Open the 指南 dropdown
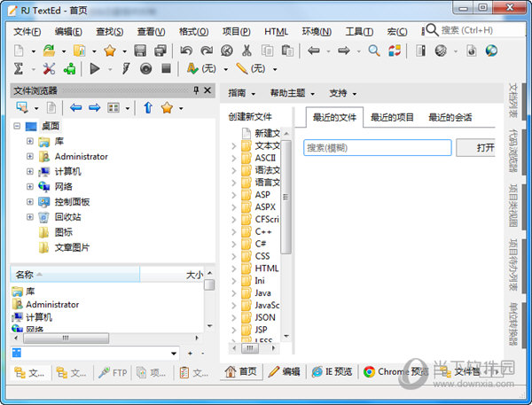This screenshot has height=405, width=532. [x=241, y=93]
